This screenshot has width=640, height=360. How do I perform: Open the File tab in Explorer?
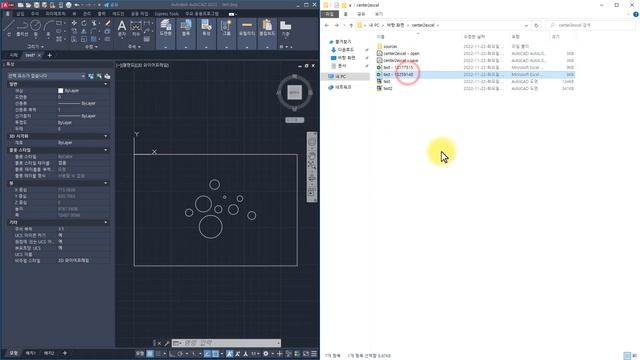click(x=329, y=14)
